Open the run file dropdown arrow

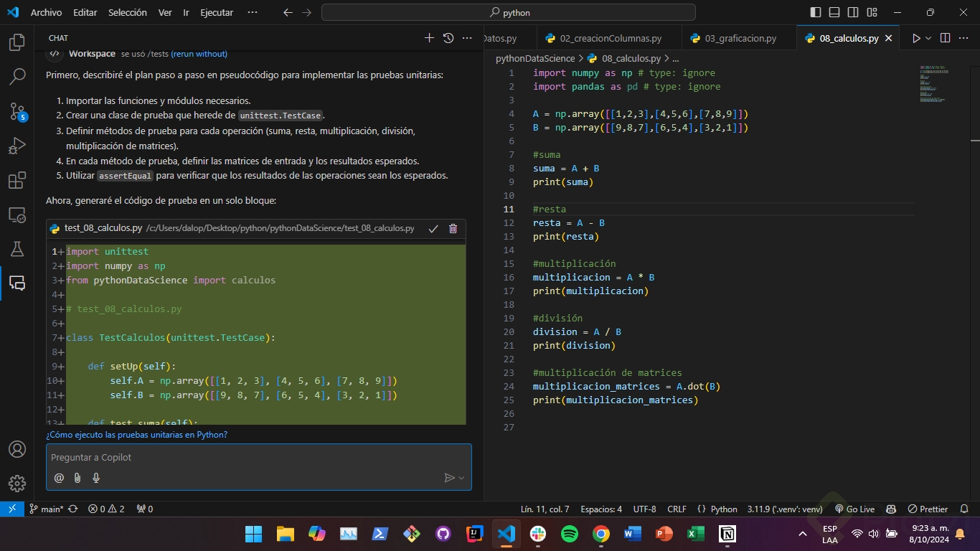928,38
